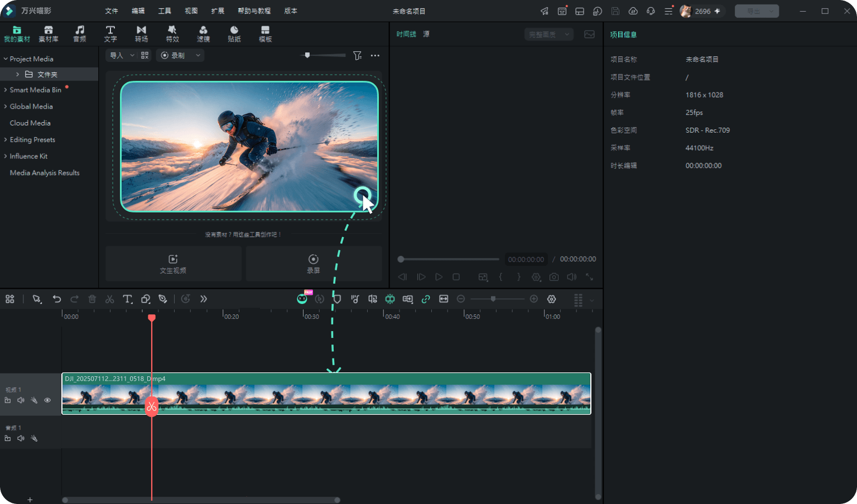Screen dimensions: 857x504
Task: Open the 导入 import dropdown
Action: click(122, 55)
